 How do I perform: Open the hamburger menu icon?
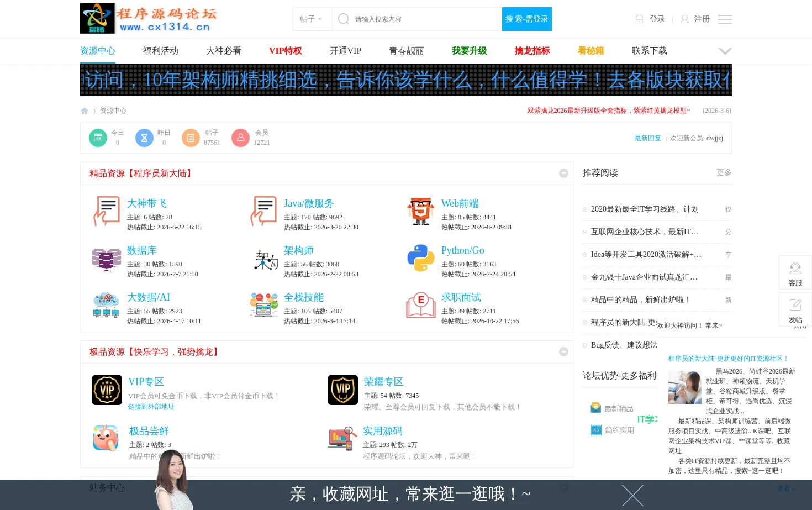(725, 19)
